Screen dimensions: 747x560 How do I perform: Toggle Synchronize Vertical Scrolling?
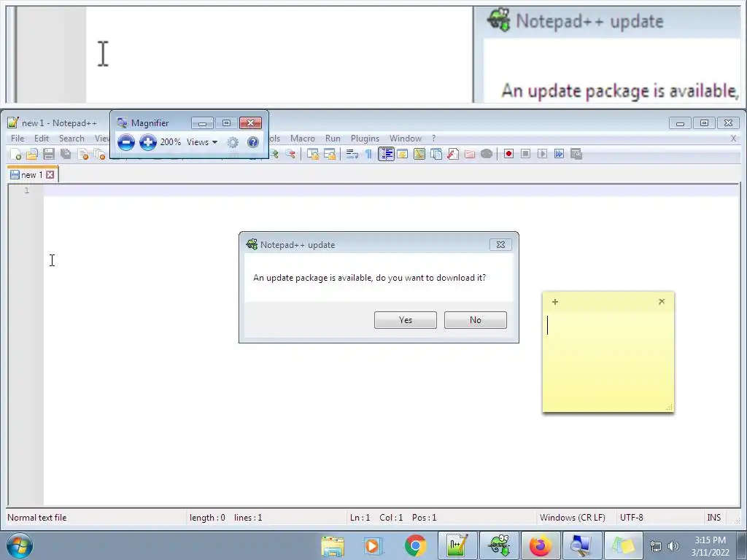coord(312,154)
